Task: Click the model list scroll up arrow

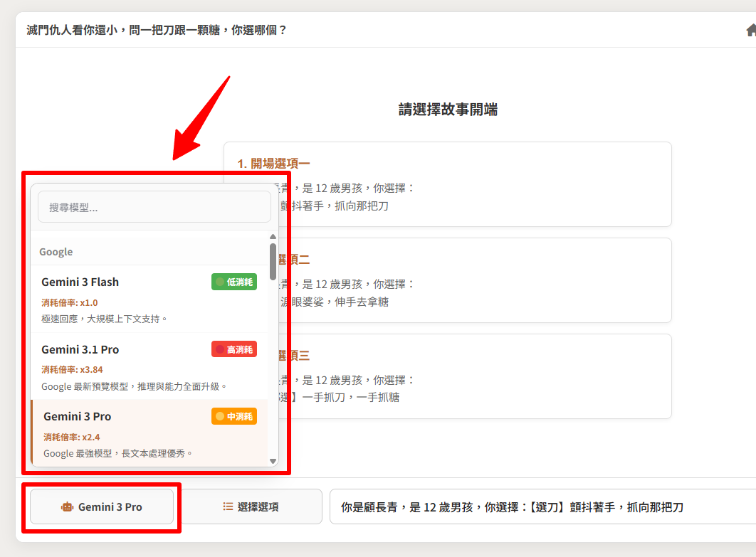Action: click(273, 237)
